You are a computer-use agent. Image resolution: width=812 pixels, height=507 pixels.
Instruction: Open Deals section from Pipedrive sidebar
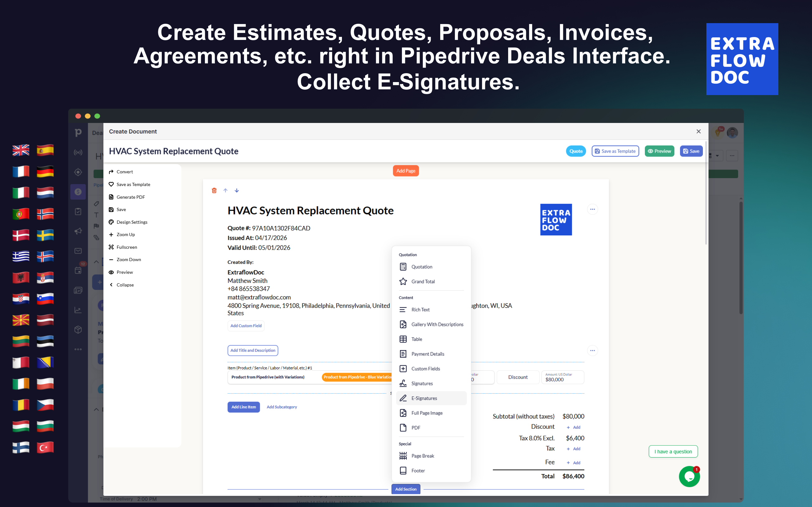[x=78, y=191]
